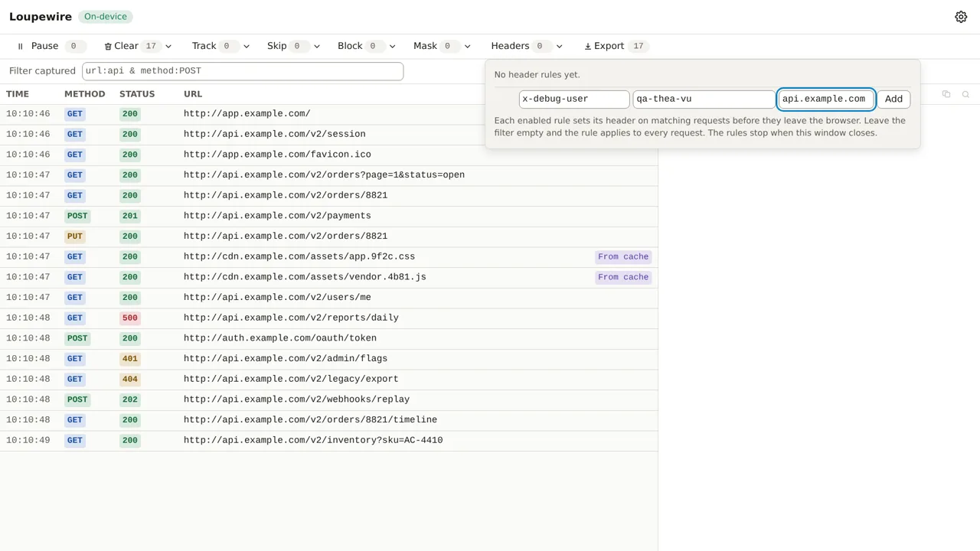Click the TIME column header
The image size is (980, 551).
click(18, 94)
